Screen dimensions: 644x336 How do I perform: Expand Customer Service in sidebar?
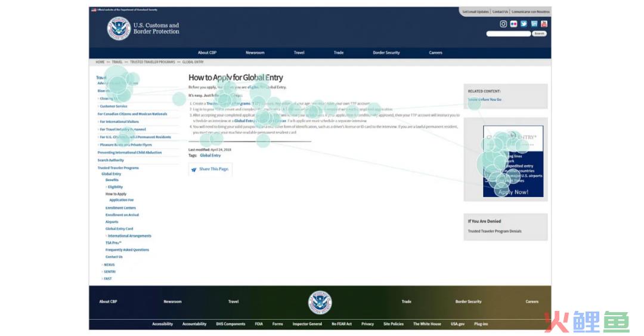(113, 106)
